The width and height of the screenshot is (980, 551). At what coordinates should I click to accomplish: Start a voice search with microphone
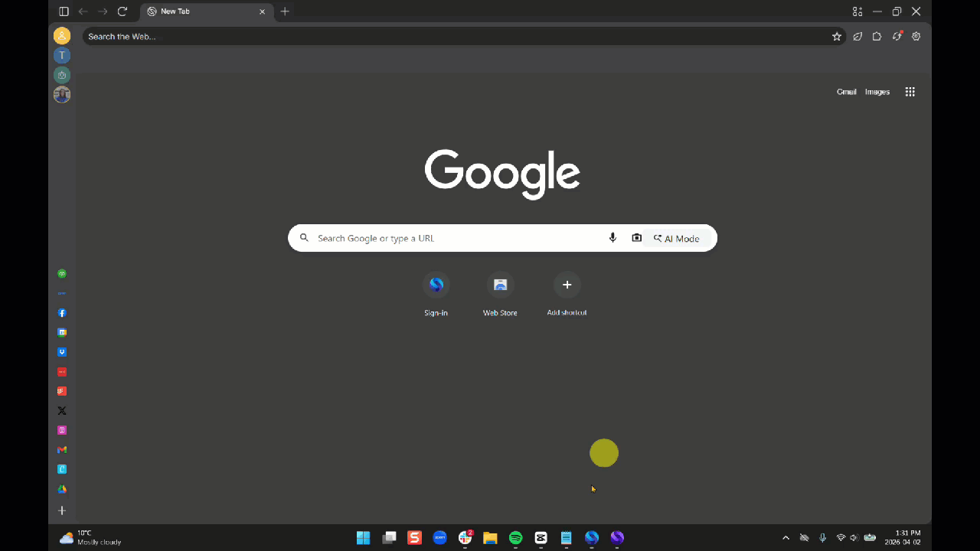(x=612, y=238)
